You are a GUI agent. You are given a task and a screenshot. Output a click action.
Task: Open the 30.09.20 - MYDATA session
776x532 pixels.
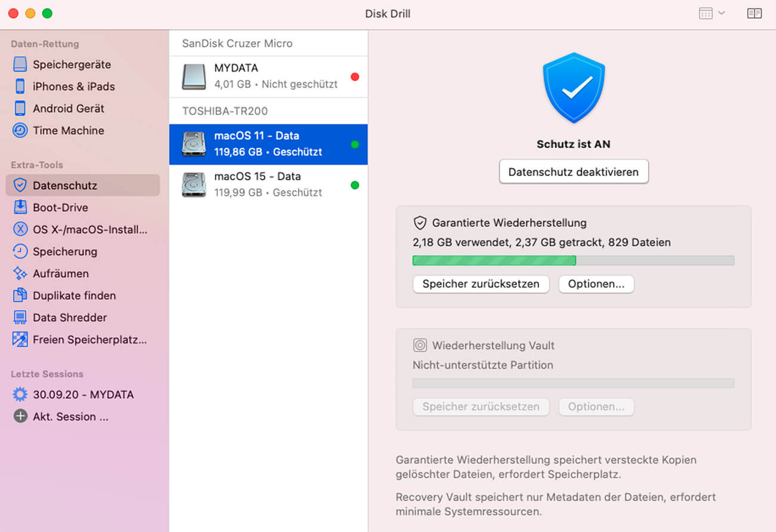tap(83, 395)
